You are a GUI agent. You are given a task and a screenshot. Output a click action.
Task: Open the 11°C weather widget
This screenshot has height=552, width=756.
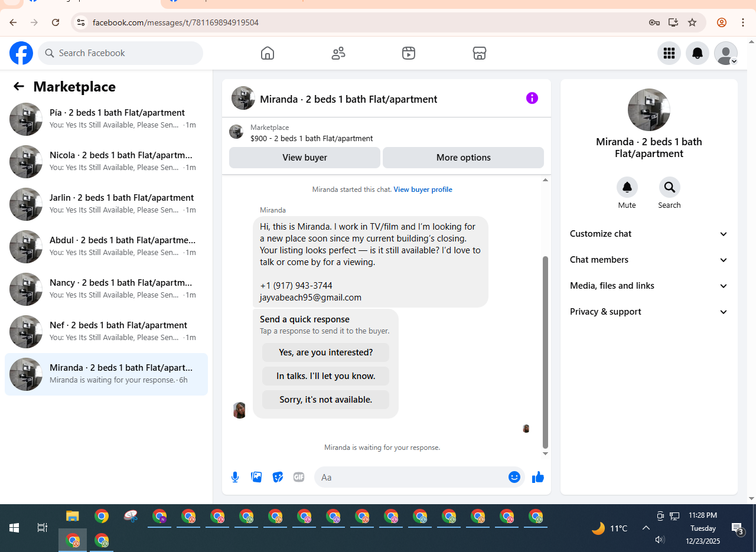(610, 528)
